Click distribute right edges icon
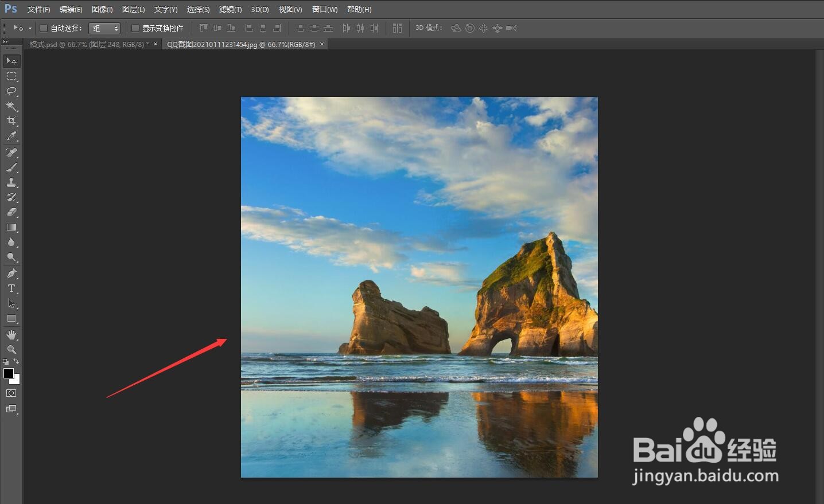 tap(374, 28)
